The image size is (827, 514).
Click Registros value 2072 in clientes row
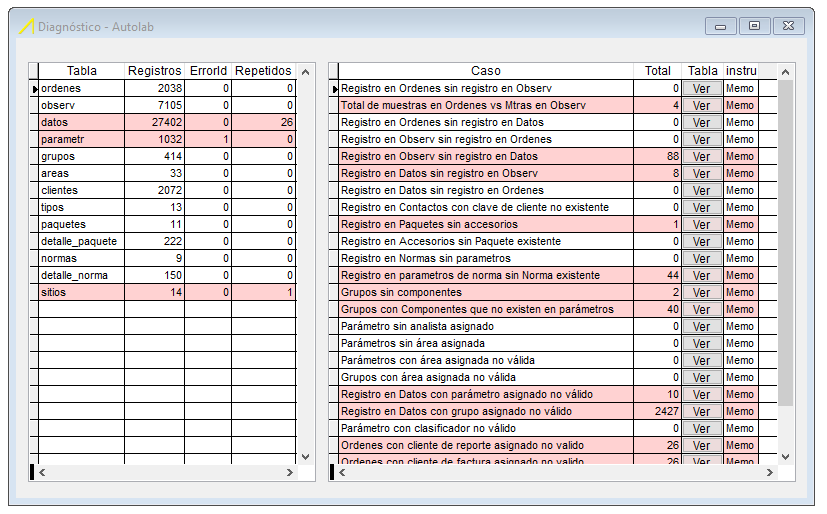coord(155,190)
